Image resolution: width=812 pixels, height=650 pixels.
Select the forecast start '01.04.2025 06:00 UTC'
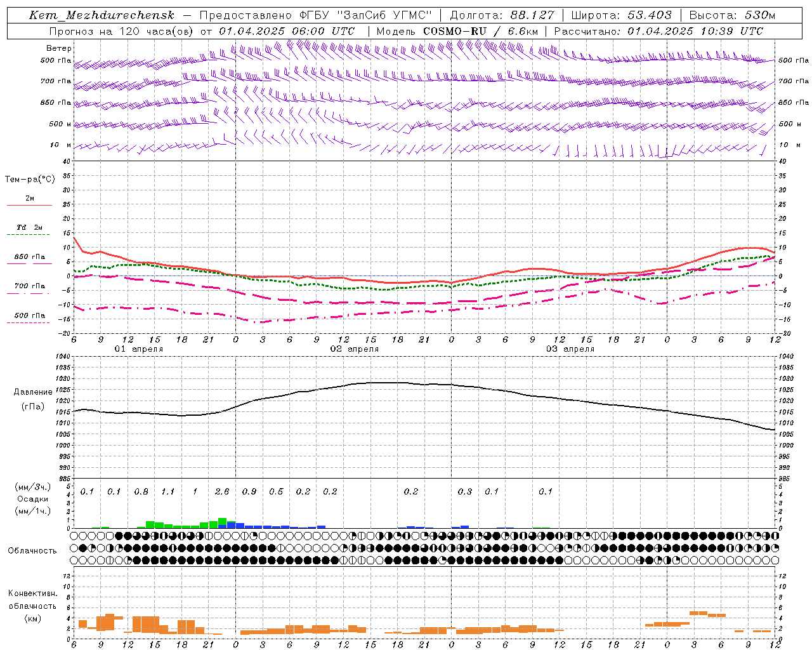287,31
